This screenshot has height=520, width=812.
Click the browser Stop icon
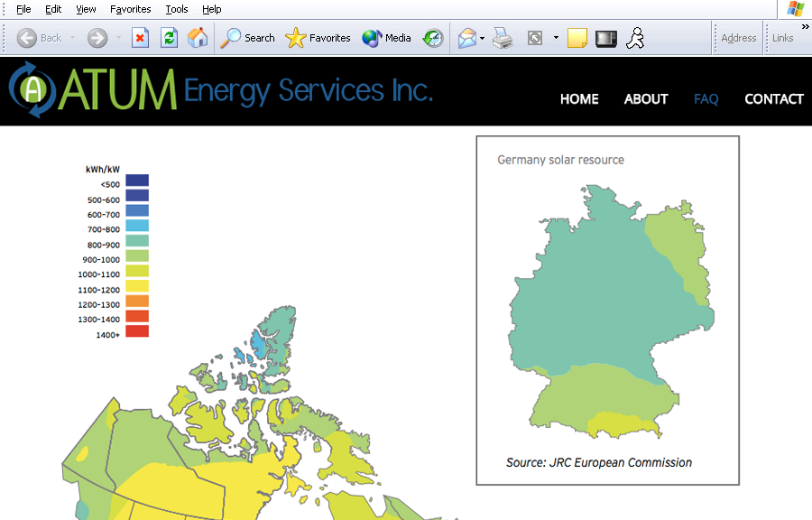pos(140,38)
